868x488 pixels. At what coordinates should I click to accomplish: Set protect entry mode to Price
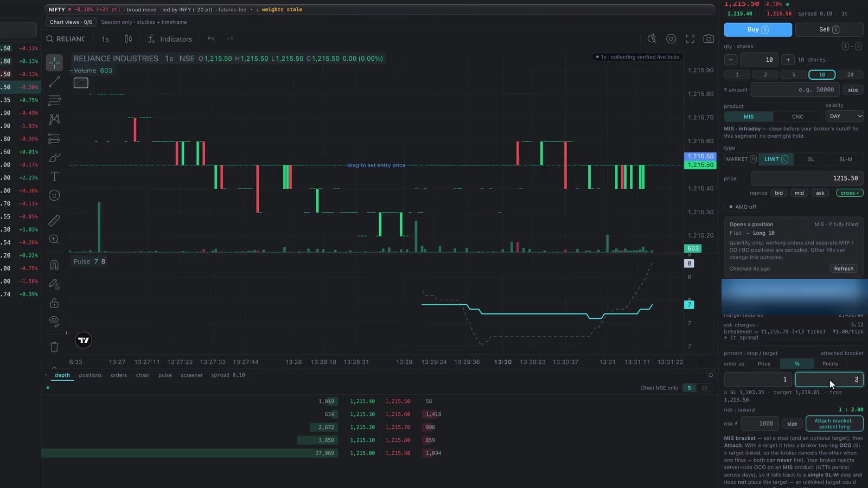click(x=764, y=364)
